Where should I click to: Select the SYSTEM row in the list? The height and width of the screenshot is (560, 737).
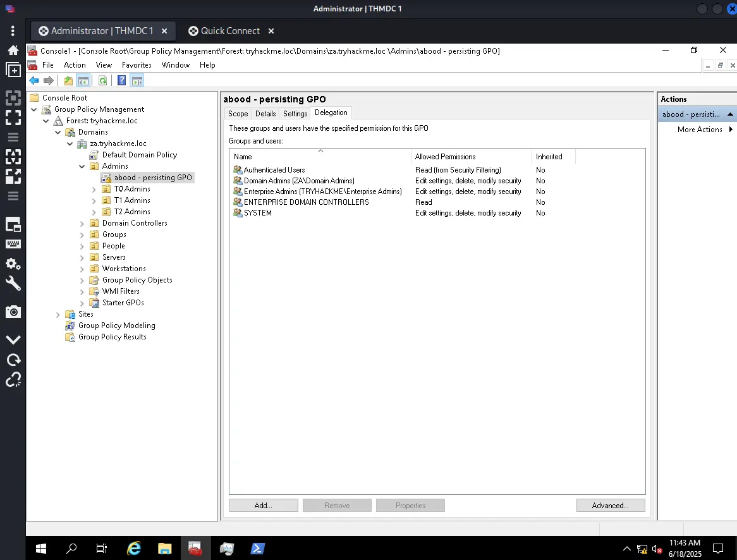click(x=437, y=213)
